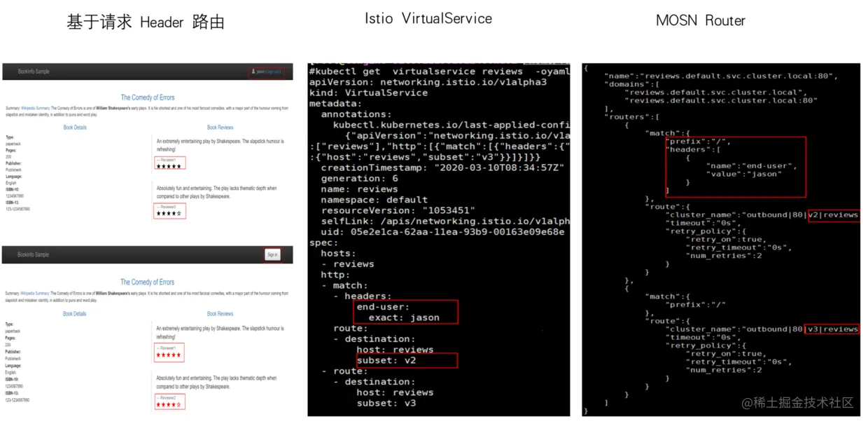Image resolution: width=868 pixels, height=424 pixels.
Task: Click the slide heading '基于请求 Header 路由'
Action: click(146, 22)
